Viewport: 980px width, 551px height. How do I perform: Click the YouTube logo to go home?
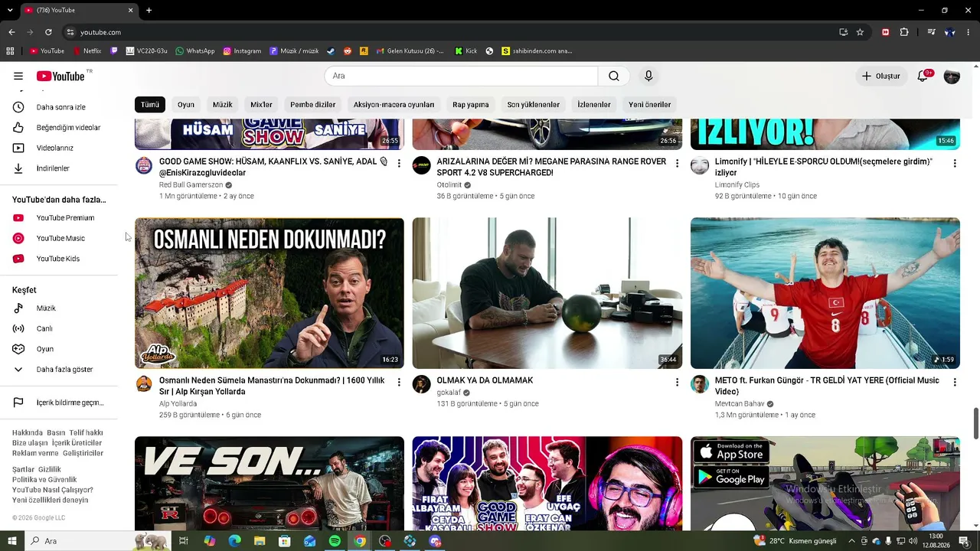click(x=60, y=76)
